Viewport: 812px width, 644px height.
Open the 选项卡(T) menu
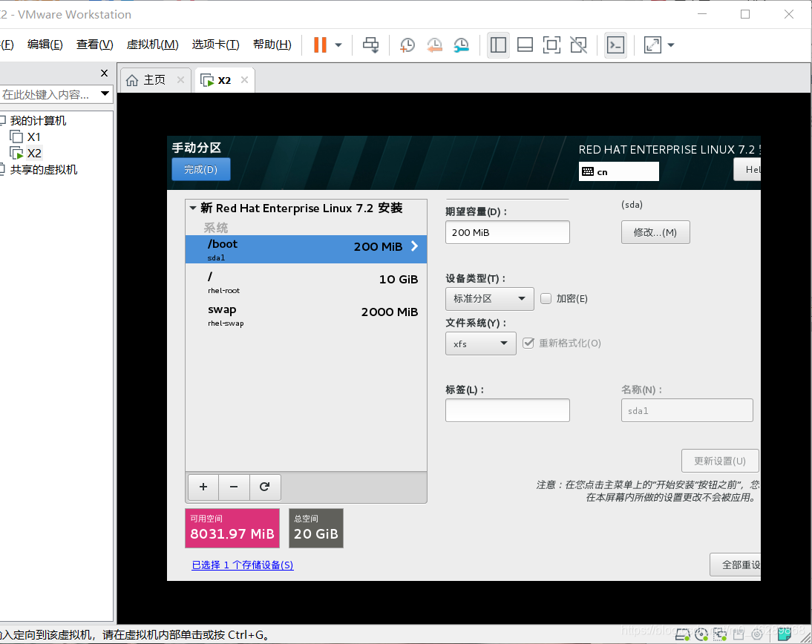(x=215, y=45)
